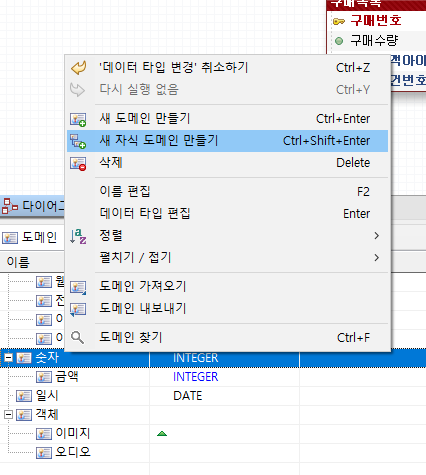Click the 금액 domain icon
Viewport: 426px width, 475px height.
click(x=44, y=377)
